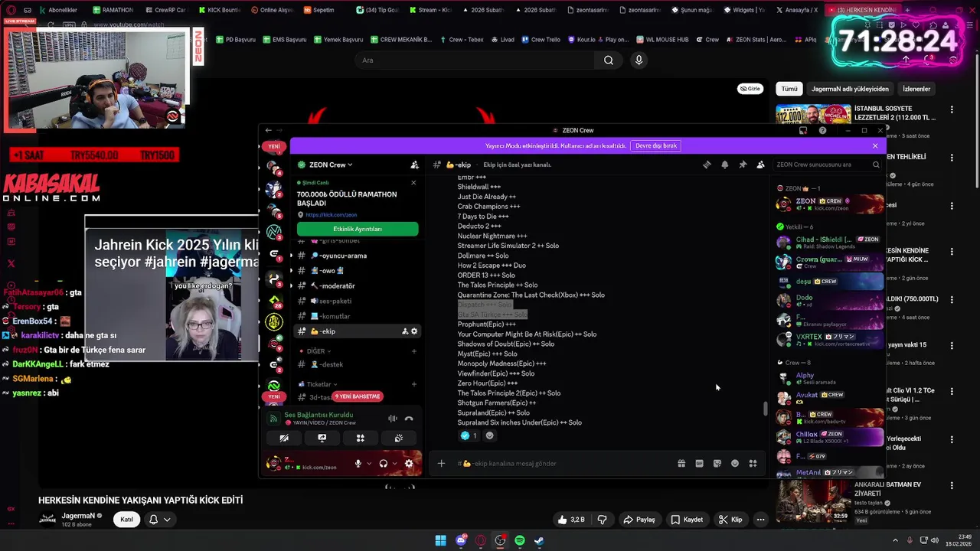Image resolution: width=980 pixels, height=551 pixels.
Task: Select JagermaN adlı yükleyiciden filter chip
Action: pos(850,89)
